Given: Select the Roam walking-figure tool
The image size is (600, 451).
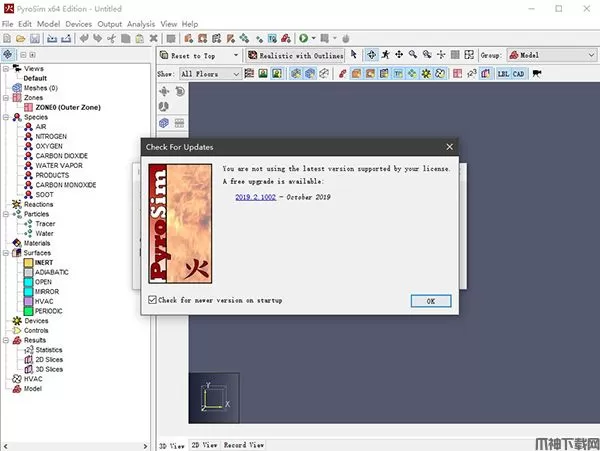Looking at the screenshot, I should click(385, 55).
